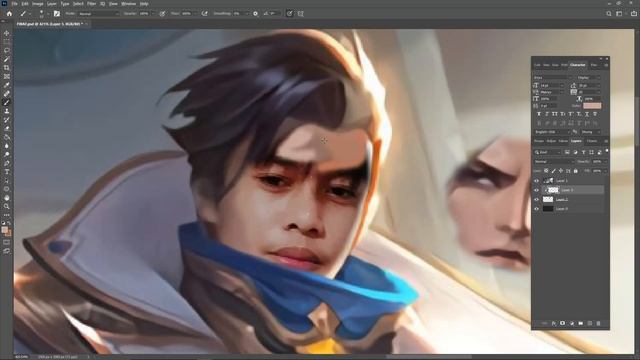Delete layer using the trash icon

[x=598, y=323]
